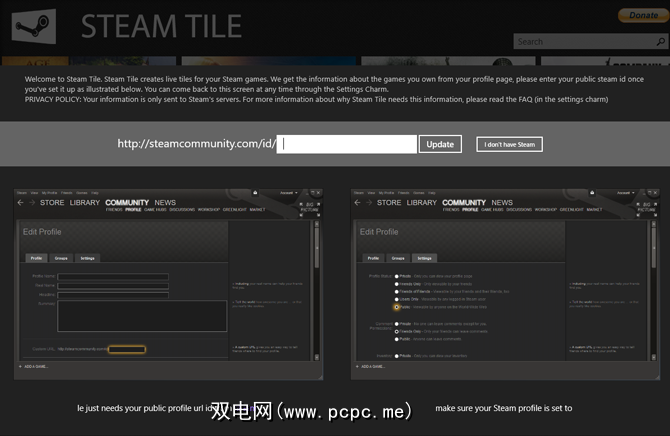Image resolution: width=670 pixels, height=436 pixels.
Task: Click the STEAM TILE title text
Action: tap(162, 27)
